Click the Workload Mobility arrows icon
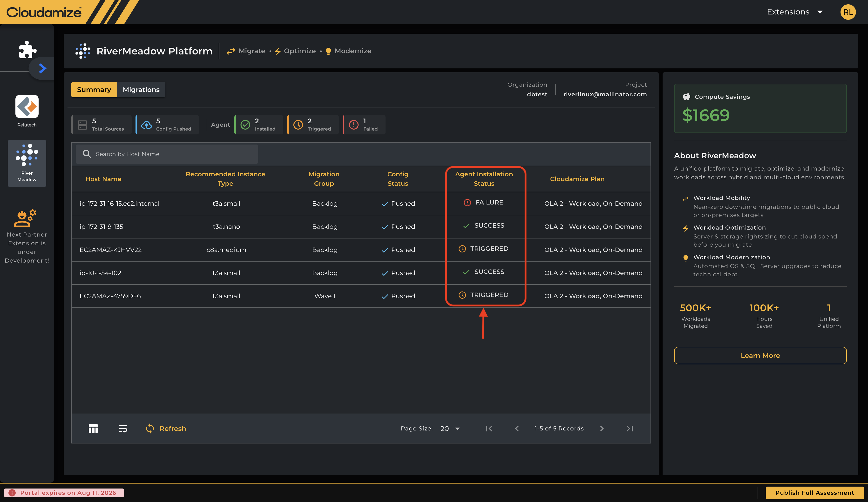Image resolution: width=868 pixels, height=502 pixels. click(x=686, y=198)
